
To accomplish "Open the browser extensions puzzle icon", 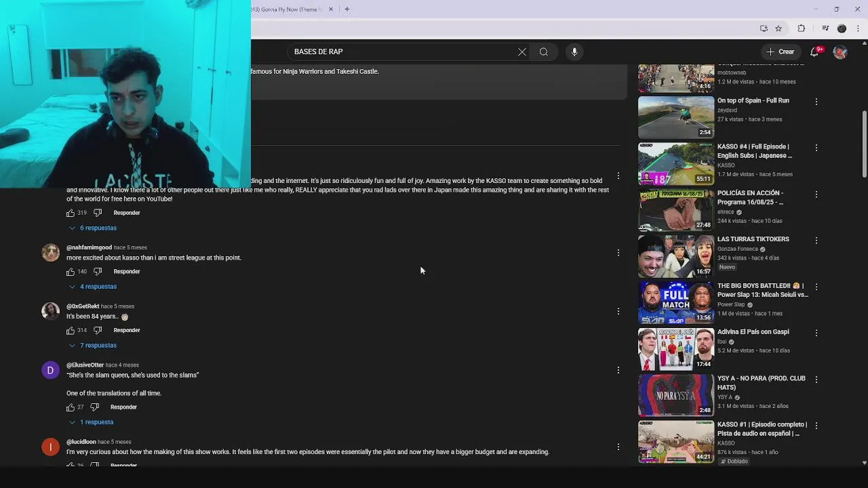I will coord(802,28).
